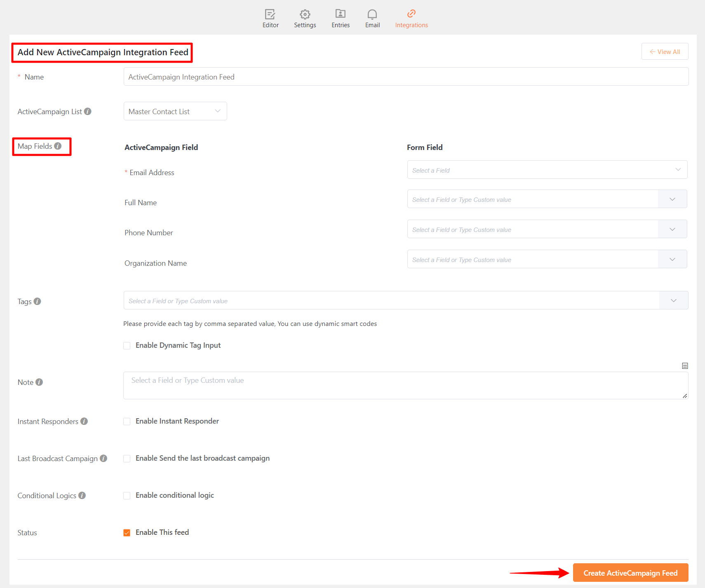Check Enable Instant Responder

click(x=127, y=422)
